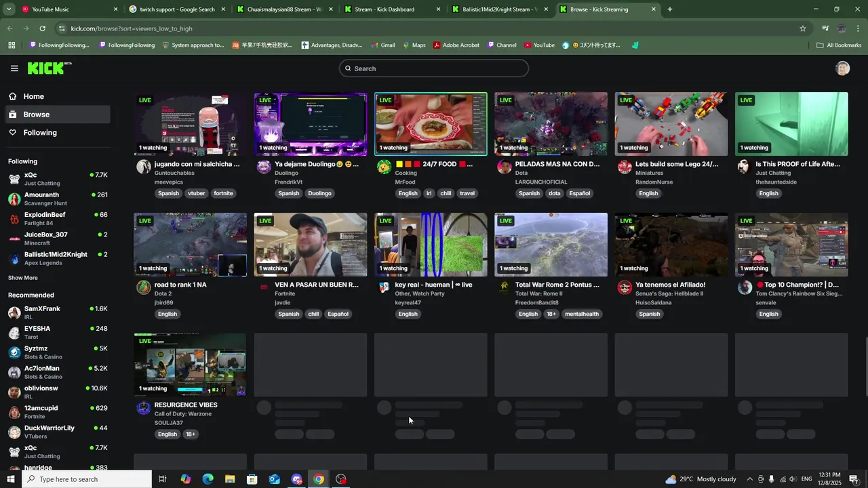The width and height of the screenshot is (868, 488).
Task: Open Ya tenemos el Afiliado! stream title
Action: 670,285
